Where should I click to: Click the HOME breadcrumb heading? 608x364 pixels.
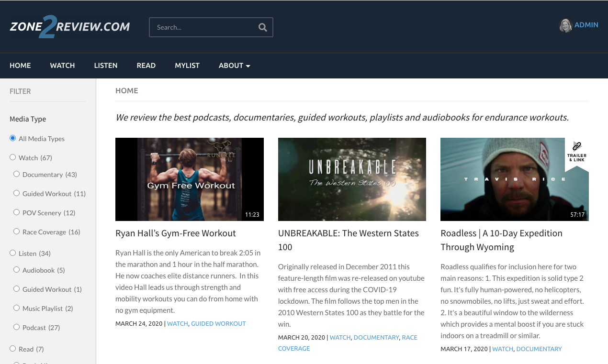(x=127, y=91)
